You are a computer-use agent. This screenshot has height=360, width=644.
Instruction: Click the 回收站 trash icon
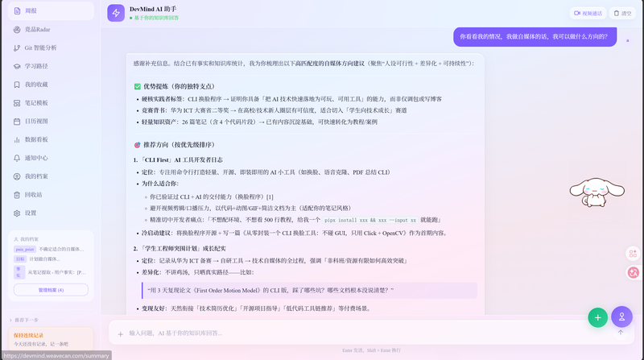pos(17,195)
